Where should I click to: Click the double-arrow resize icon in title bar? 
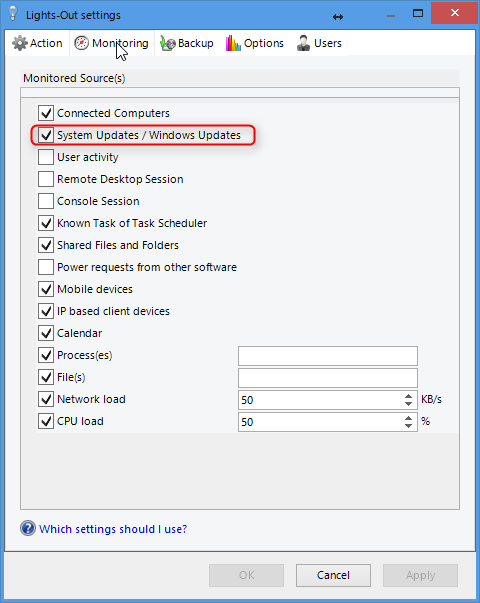pos(338,17)
